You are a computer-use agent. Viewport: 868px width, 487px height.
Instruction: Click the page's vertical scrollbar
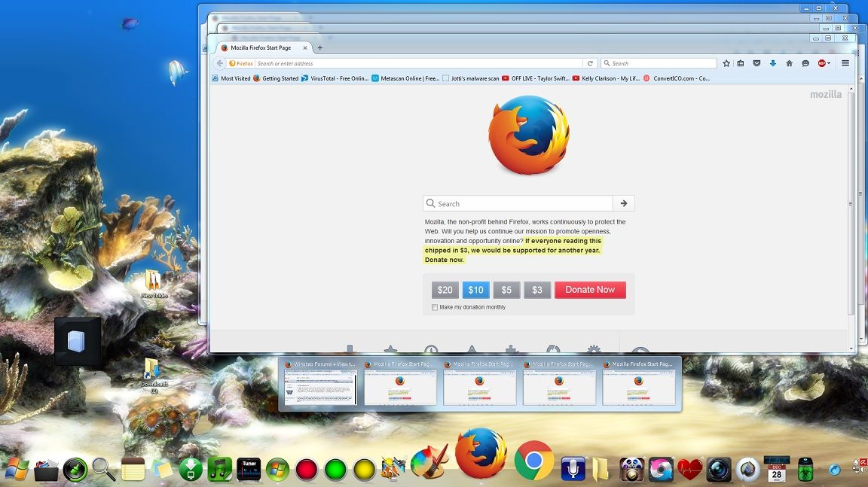[x=851, y=204]
